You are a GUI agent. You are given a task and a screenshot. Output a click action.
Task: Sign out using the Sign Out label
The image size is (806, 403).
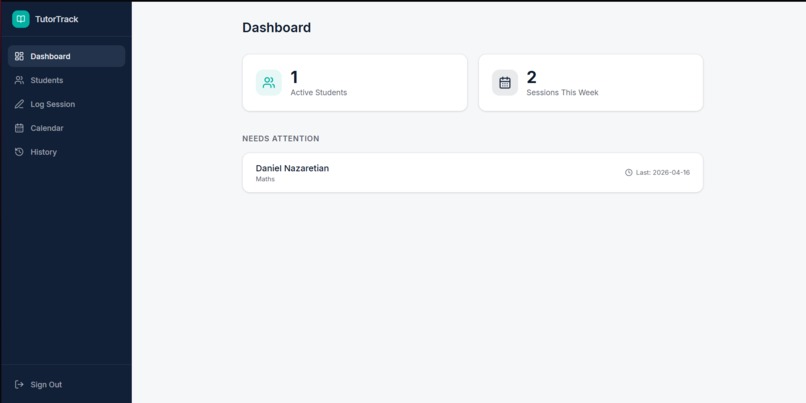46,384
